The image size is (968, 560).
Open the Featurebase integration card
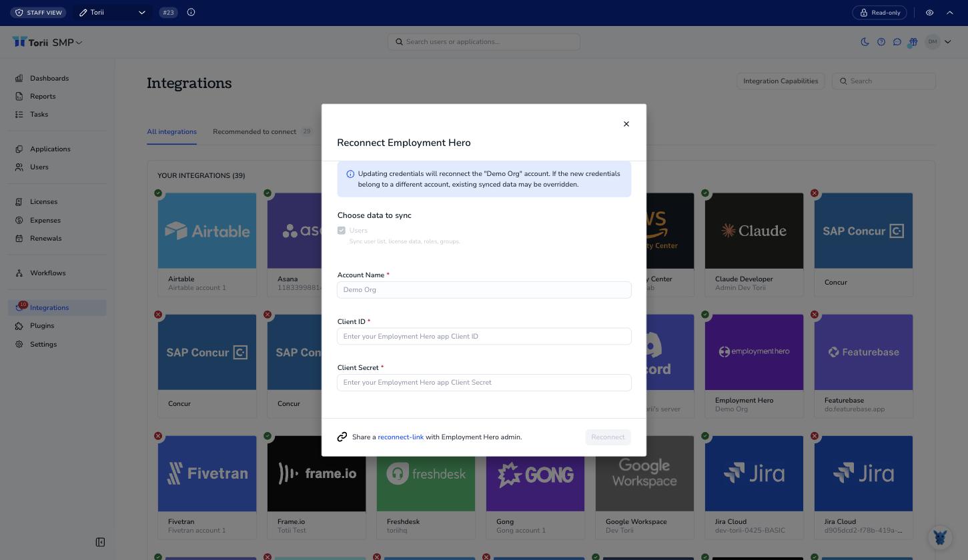[863, 366]
